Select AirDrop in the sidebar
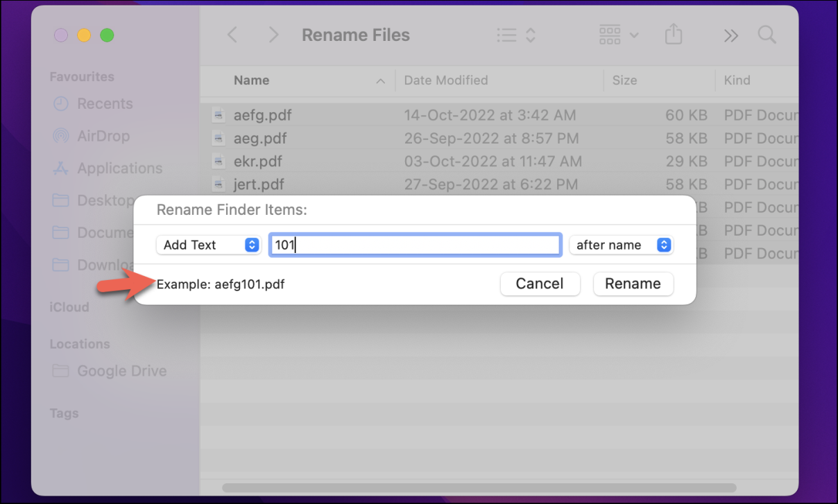Viewport: 838px width, 504px height. coord(103,136)
